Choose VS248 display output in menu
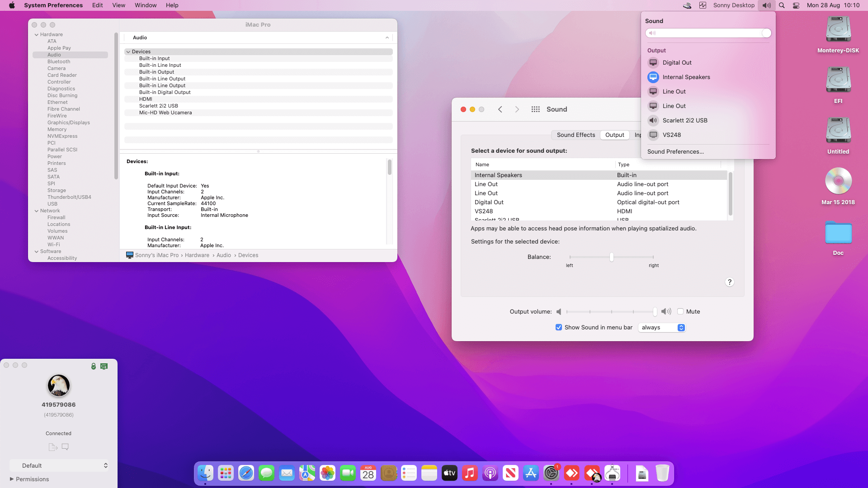 click(x=671, y=135)
